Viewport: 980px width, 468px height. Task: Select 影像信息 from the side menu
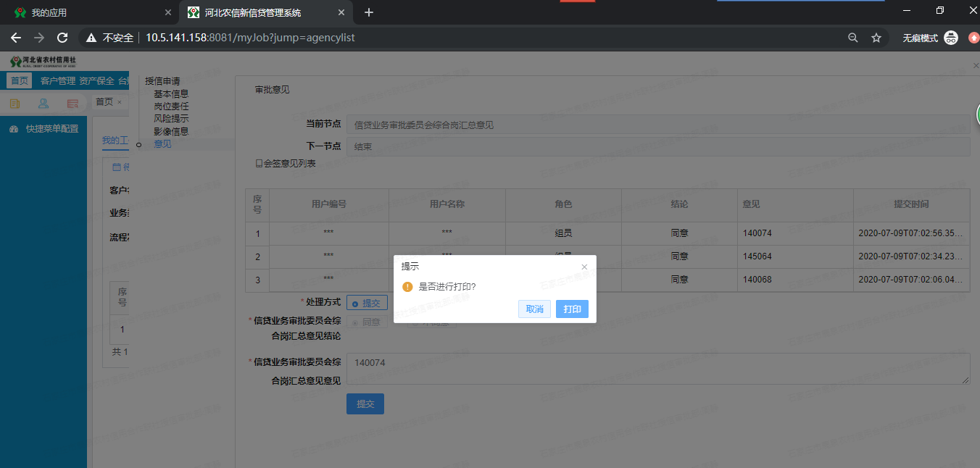click(170, 130)
